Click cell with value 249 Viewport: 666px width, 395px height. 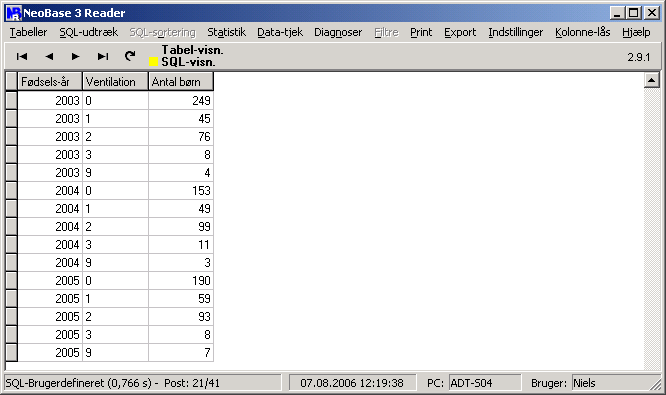point(181,101)
